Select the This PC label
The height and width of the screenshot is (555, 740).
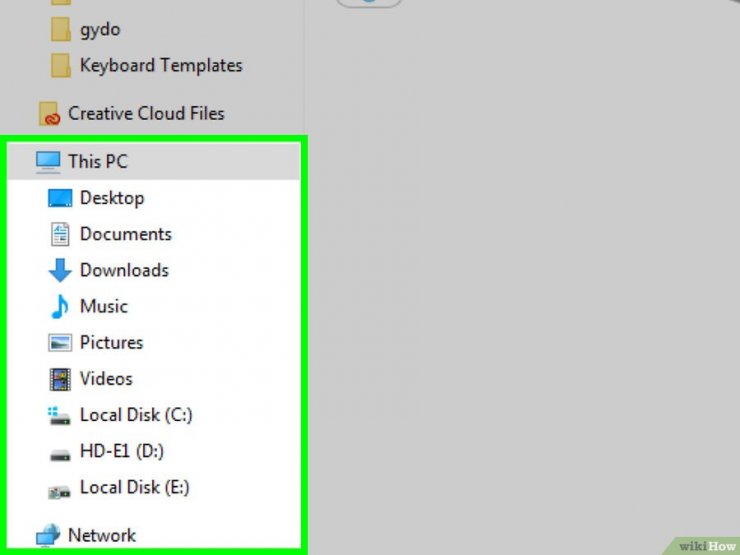pos(98,161)
